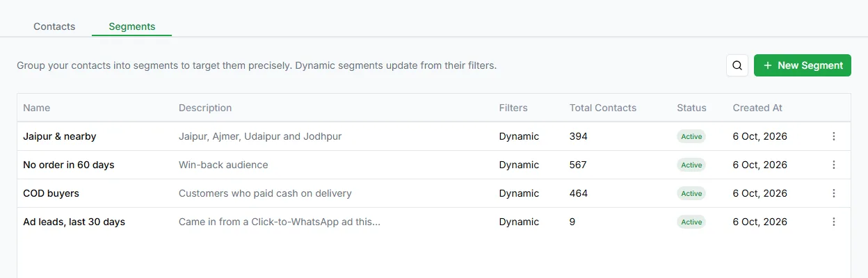The height and width of the screenshot is (278, 868).
Task: Click Active badge in Ad leads row
Action: pyautogui.click(x=691, y=222)
